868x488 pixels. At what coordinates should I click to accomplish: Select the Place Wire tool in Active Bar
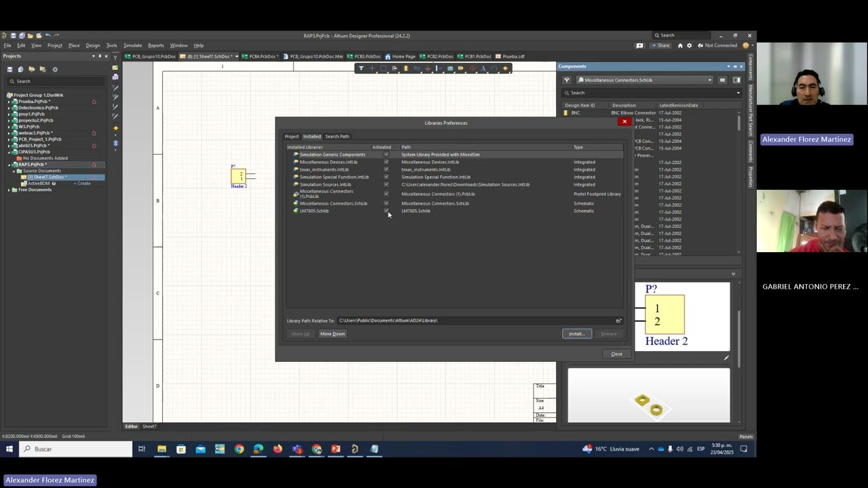click(417, 68)
